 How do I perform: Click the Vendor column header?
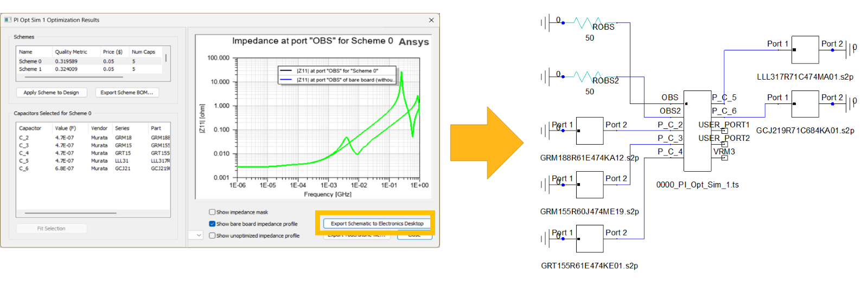(101, 128)
